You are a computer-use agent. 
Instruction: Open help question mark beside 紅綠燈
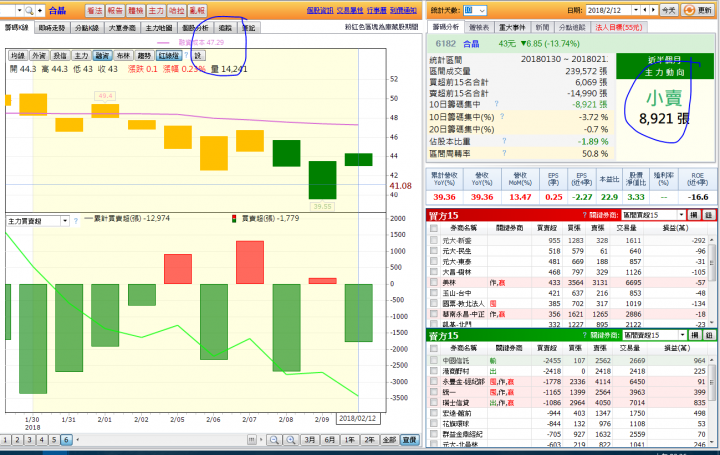point(186,55)
